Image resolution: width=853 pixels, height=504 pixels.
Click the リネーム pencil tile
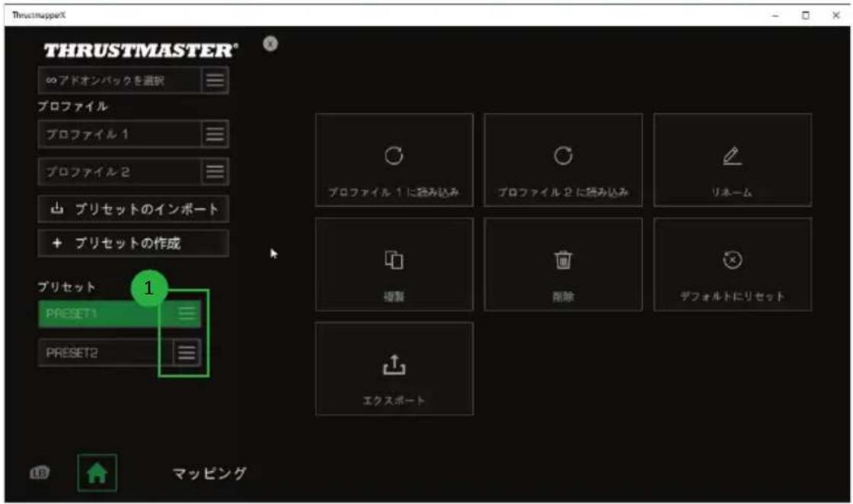(732, 160)
